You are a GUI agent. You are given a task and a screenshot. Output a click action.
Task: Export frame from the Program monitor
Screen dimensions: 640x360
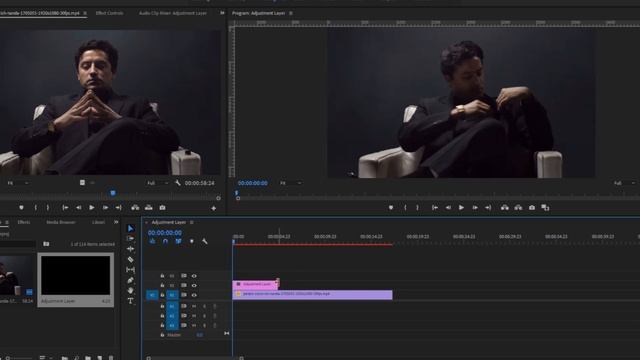532,208
